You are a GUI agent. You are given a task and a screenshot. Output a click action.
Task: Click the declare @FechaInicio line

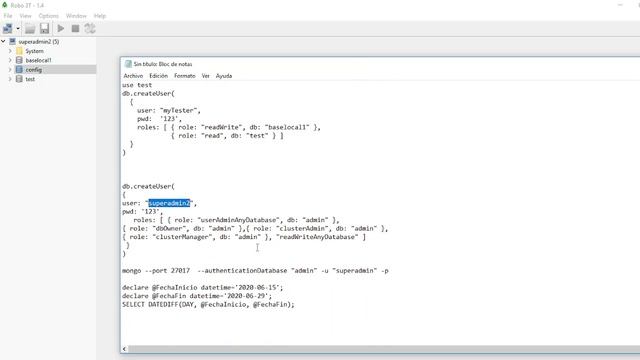[x=202, y=288]
